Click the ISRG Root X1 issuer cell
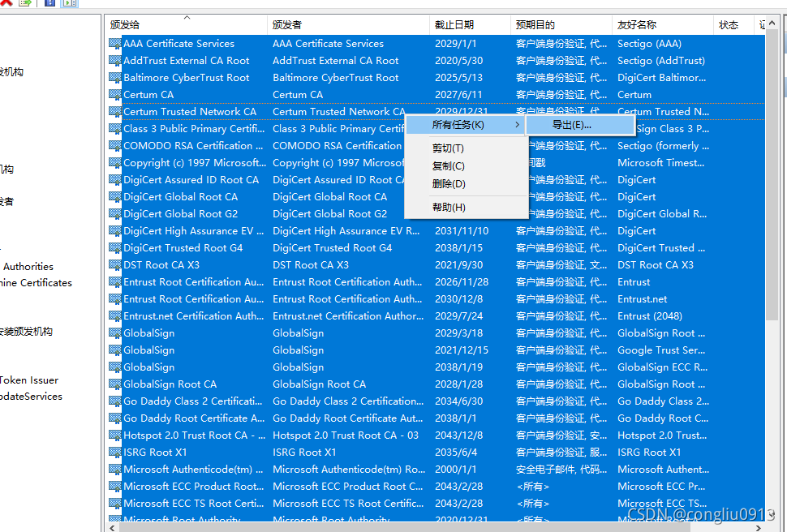787x532 pixels. click(304, 453)
